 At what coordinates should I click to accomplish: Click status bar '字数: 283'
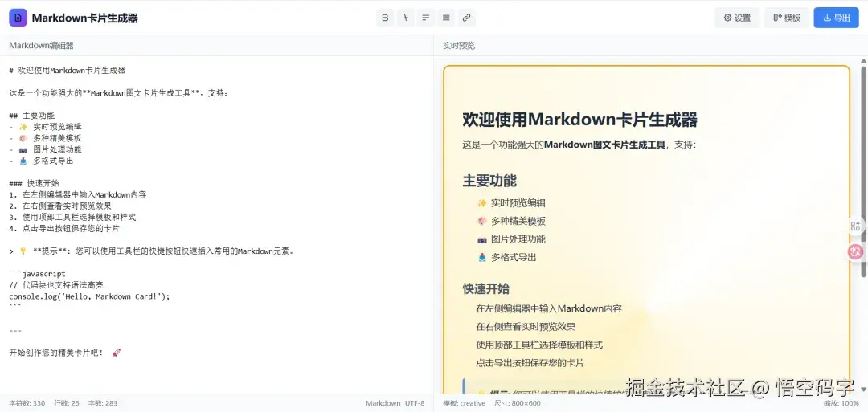102,403
